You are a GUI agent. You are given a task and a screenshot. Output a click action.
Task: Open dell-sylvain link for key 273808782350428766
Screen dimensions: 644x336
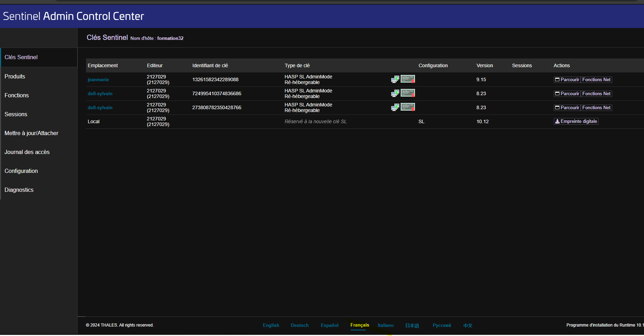[100, 108]
